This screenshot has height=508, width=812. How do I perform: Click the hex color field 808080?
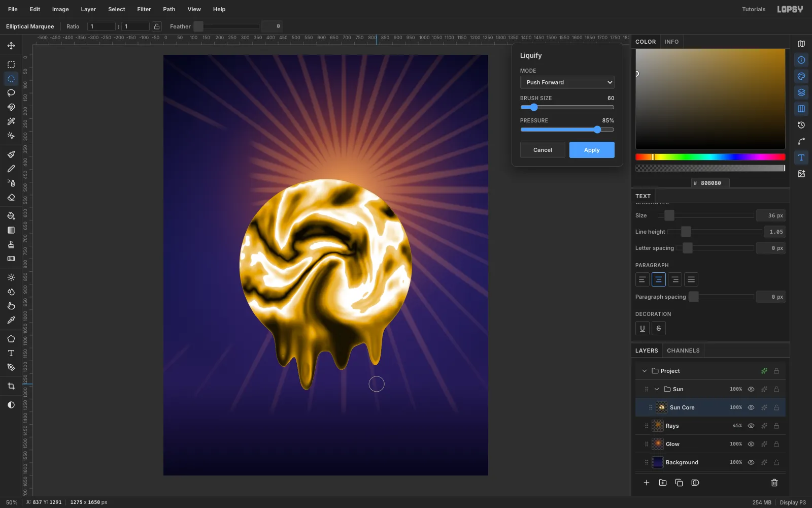click(710, 183)
